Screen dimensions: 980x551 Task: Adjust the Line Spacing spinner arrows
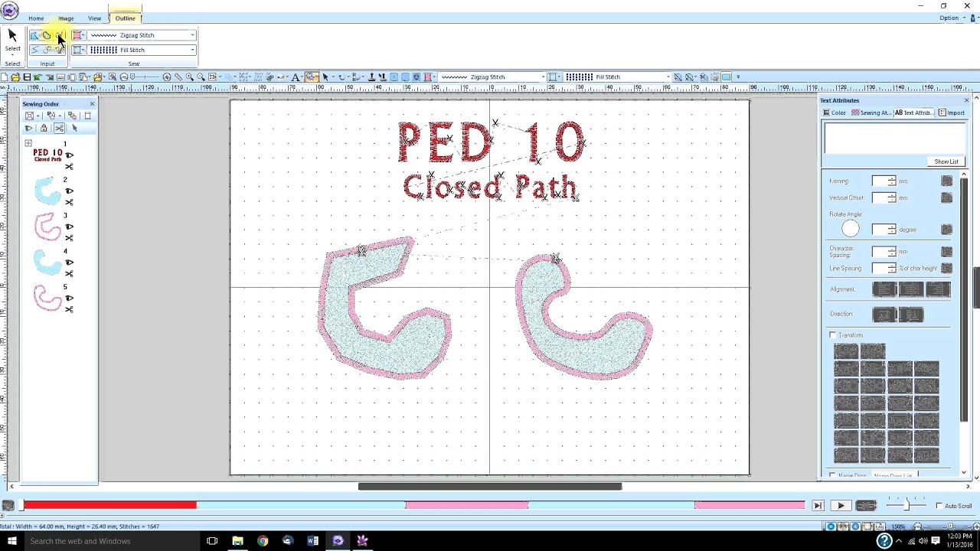(892, 269)
